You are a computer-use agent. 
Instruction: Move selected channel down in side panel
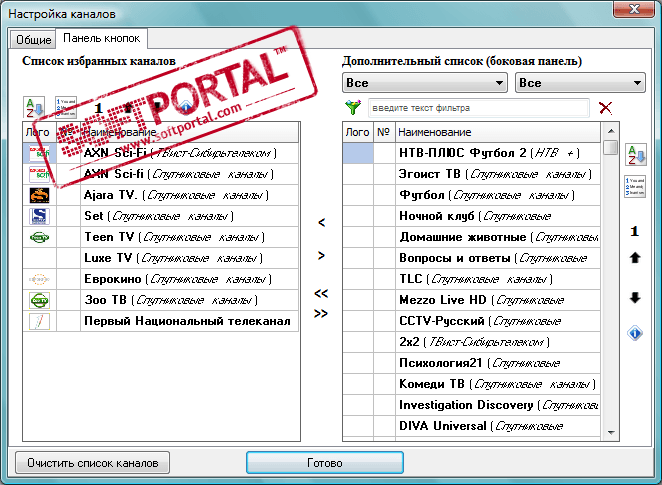click(x=635, y=298)
